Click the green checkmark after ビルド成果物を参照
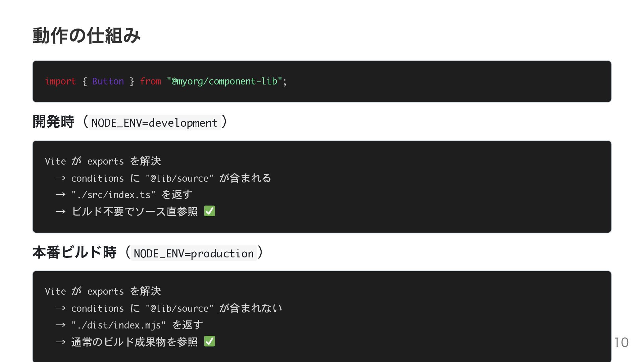644x362 pixels. click(x=210, y=342)
